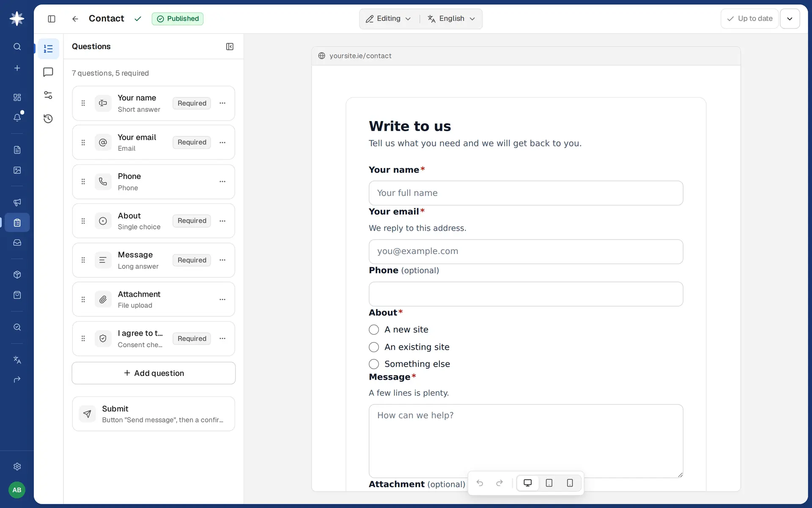Open the inbox icon in sidebar

(x=17, y=243)
